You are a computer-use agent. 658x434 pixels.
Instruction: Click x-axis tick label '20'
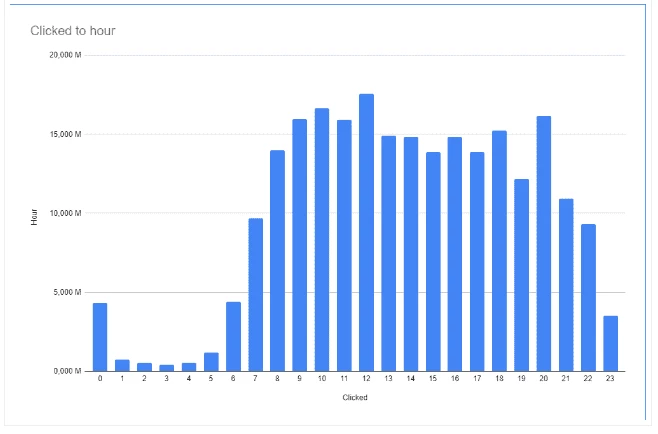click(x=544, y=379)
